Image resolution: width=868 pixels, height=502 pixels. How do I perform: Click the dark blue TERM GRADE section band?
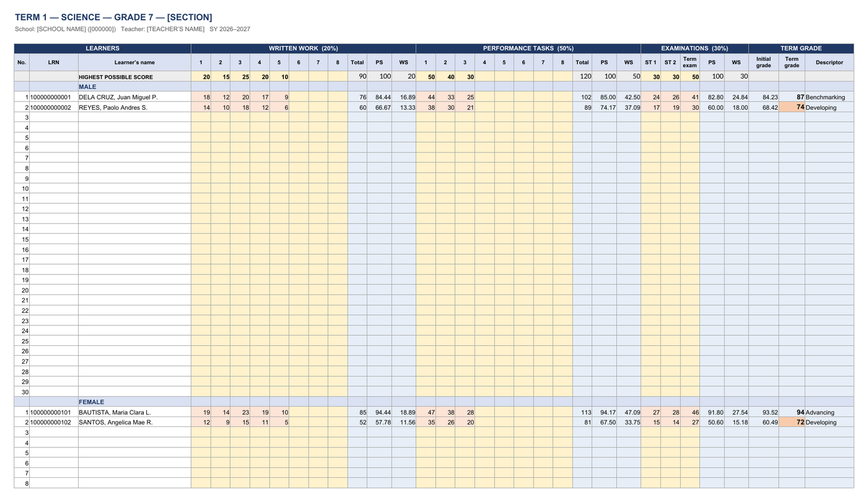coord(801,48)
